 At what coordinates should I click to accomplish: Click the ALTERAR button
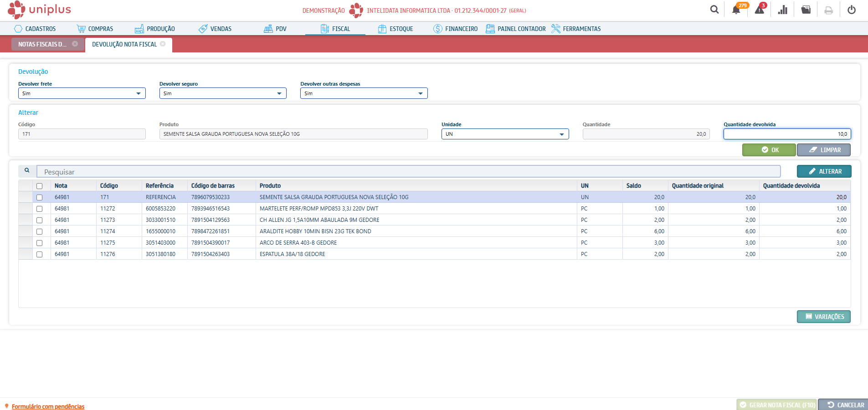coord(824,171)
